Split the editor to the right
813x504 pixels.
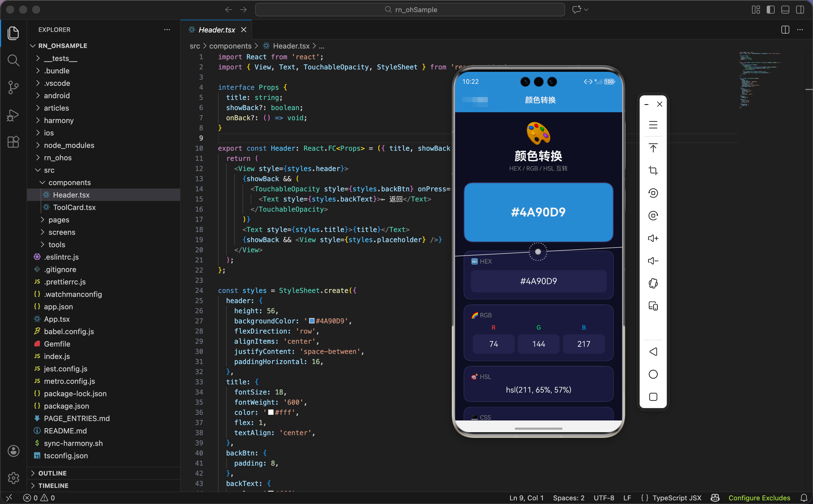785,30
